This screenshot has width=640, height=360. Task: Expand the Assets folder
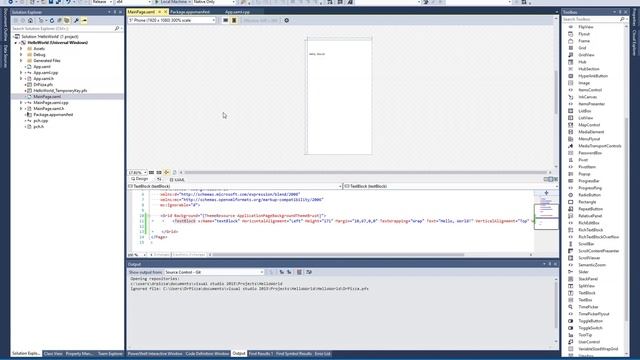[x=21, y=49]
